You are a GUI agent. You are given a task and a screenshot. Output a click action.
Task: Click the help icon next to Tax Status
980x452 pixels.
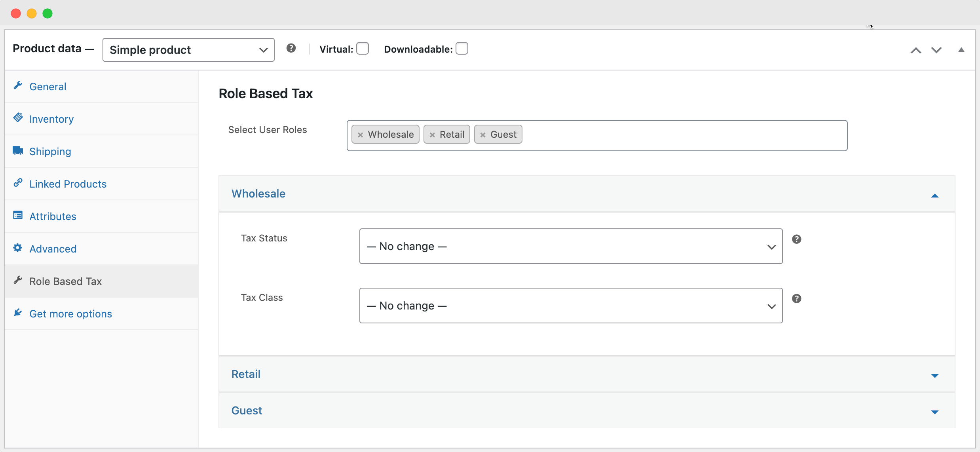coord(796,239)
